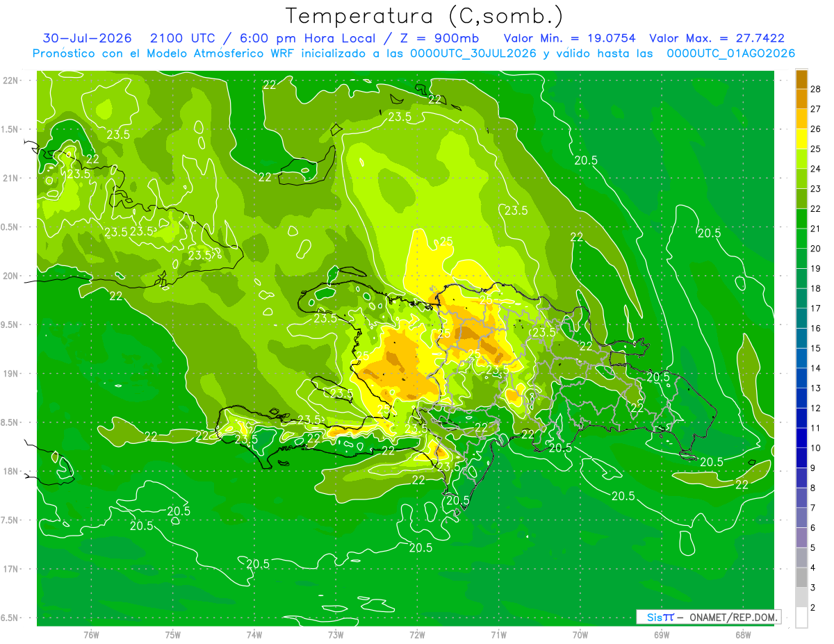Pick the orange swatch between legend 27 and 28

point(801,99)
